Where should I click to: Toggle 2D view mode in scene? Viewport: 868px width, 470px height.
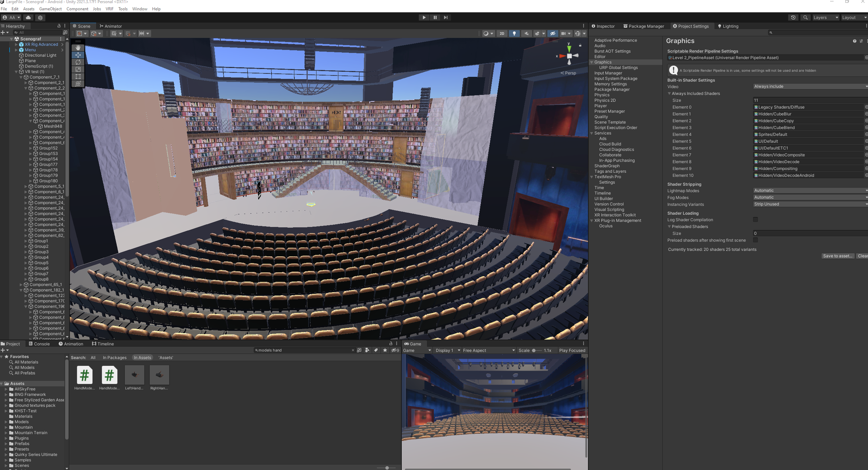(502, 33)
